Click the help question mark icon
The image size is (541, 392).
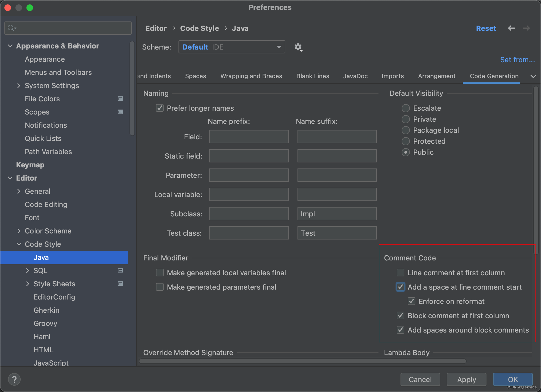(14, 379)
